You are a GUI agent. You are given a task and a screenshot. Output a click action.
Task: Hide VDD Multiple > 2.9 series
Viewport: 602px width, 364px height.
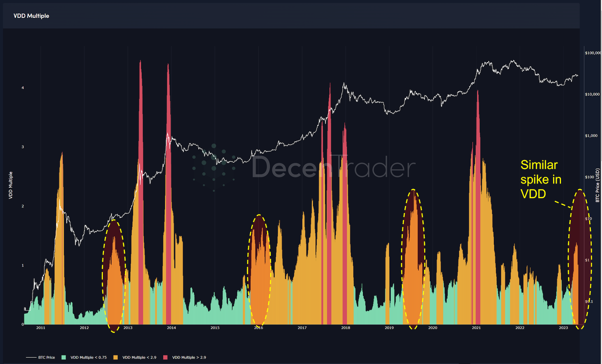pyautogui.click(x=189, y=357)
